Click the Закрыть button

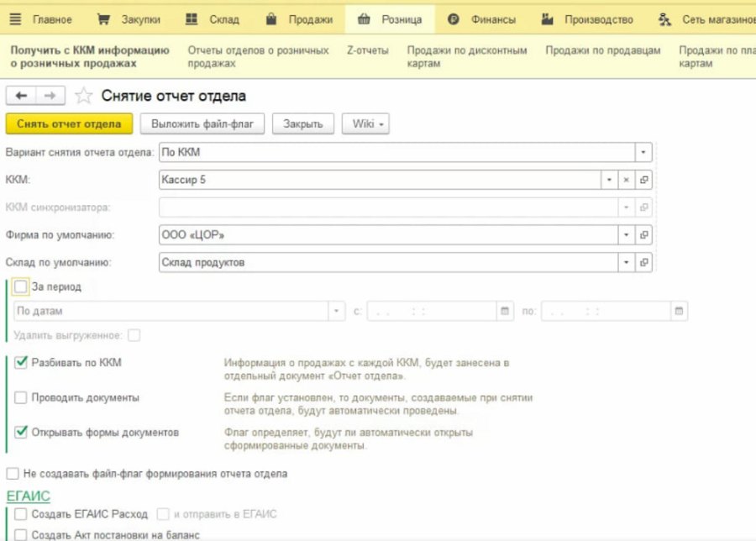302,124
